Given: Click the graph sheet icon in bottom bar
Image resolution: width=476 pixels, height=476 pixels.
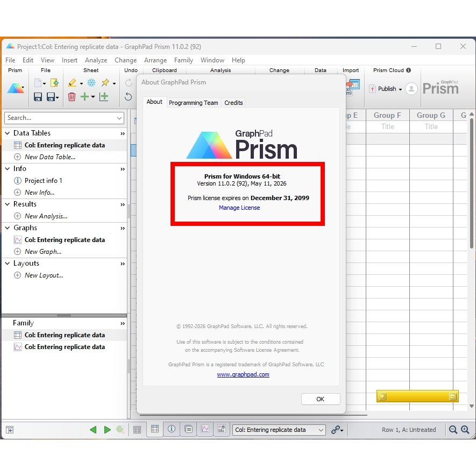Looking at the screenshot, I should click(x=205, y=429).
